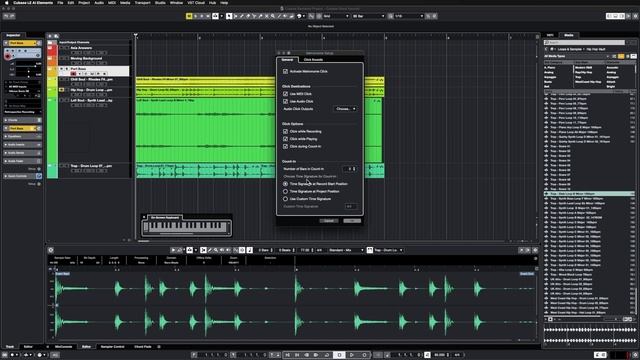Toggle Activate Metronome Click checkbox
640x360 pixels.
(285, 71)
